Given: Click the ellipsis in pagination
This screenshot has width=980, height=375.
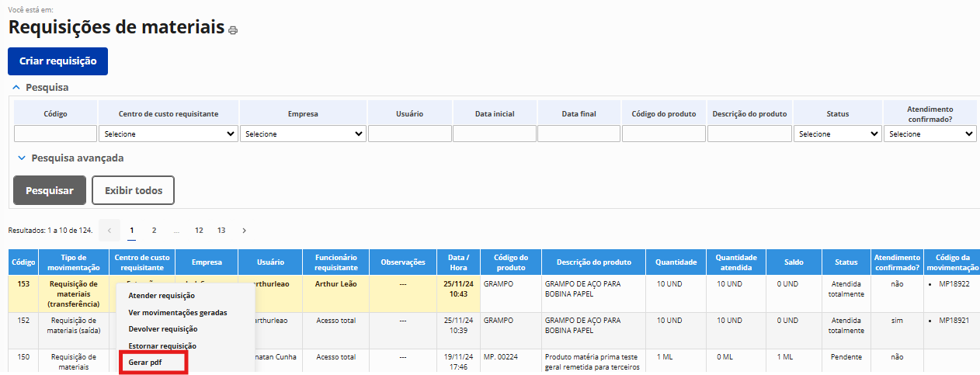Looking at the screenshot, I should point(177,231).
